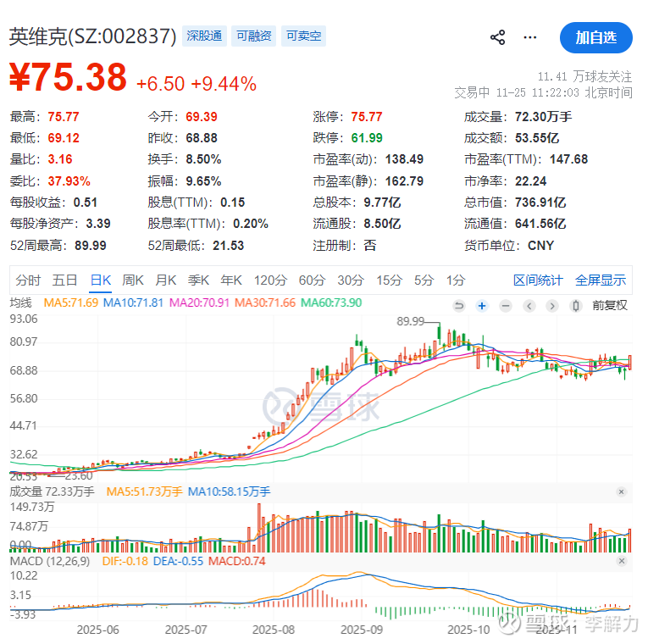
Task: Switch to 分时 chart tab
Action: point(28,280)
